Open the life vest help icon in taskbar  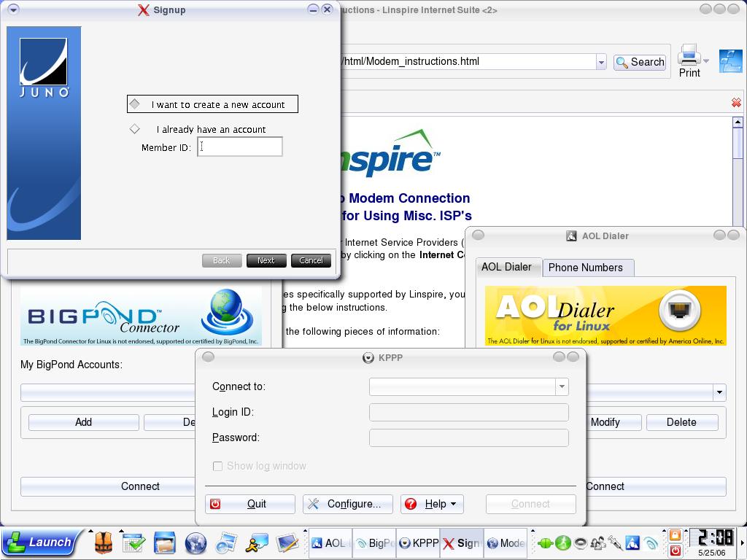click(x=103, y=542)
